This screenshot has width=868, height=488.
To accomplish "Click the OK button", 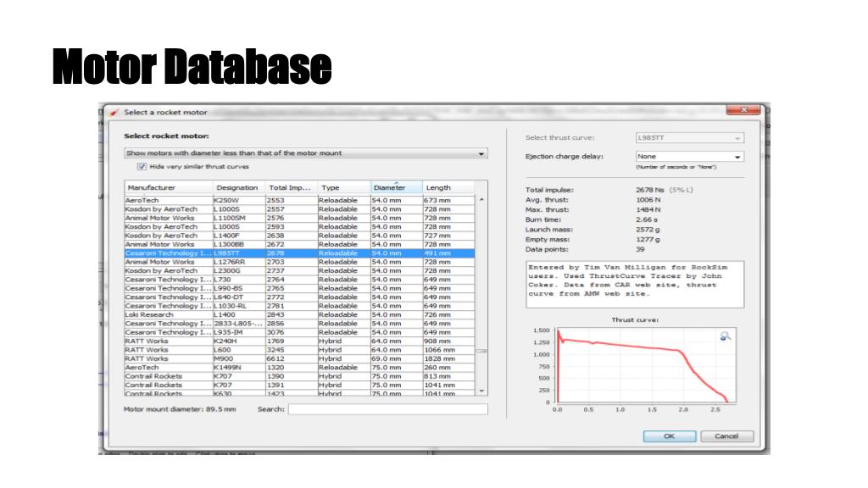I will point(670,436).
